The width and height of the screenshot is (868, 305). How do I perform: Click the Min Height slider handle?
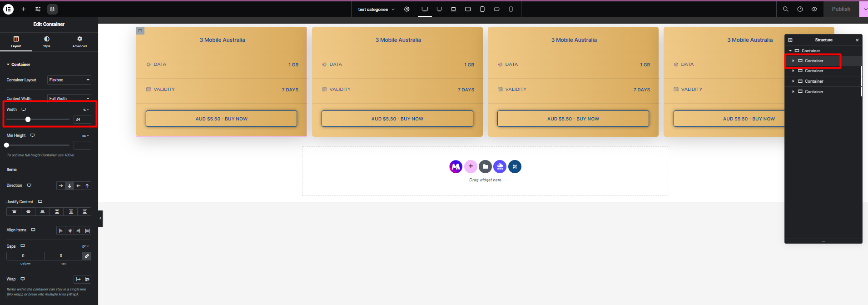pos(6,145)
